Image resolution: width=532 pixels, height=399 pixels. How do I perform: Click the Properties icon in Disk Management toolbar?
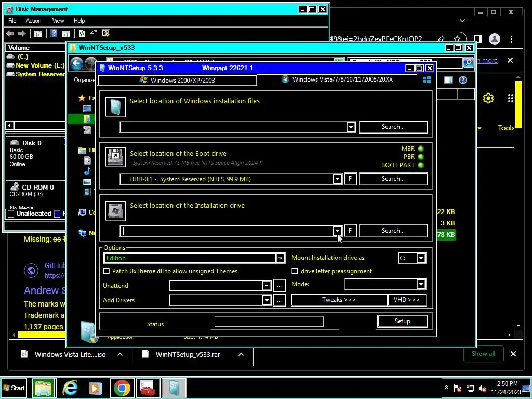click(94, 33)
